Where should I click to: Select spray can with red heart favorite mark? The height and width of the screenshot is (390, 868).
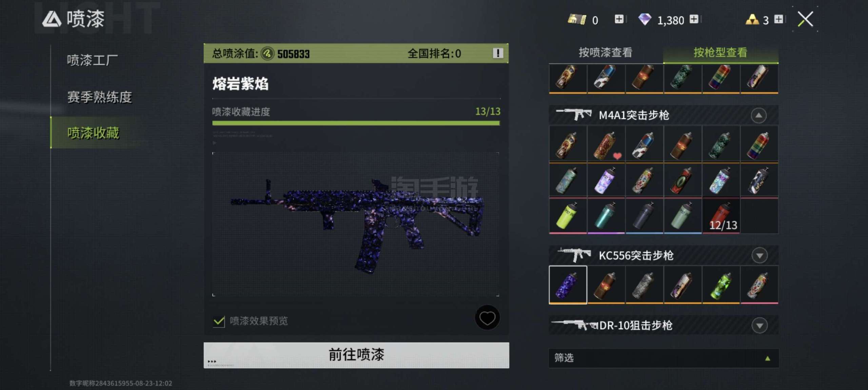tap(606, 145)
